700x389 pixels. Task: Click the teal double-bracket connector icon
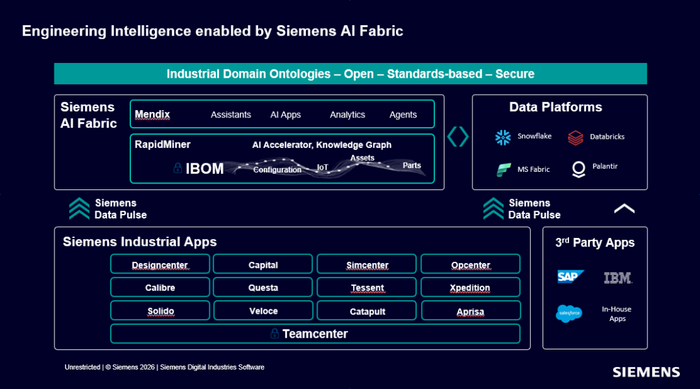(x=458, y=137)
